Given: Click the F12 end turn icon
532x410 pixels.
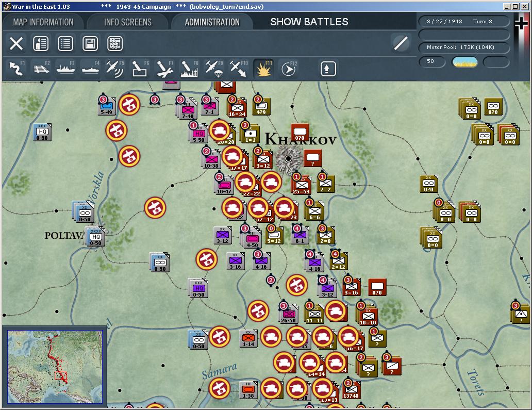Looking at the screenshot, I should [x=288, y=68].
